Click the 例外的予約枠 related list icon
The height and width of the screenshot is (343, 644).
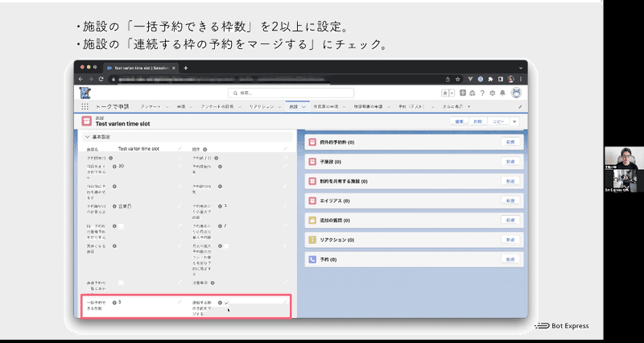coord(312,143)
